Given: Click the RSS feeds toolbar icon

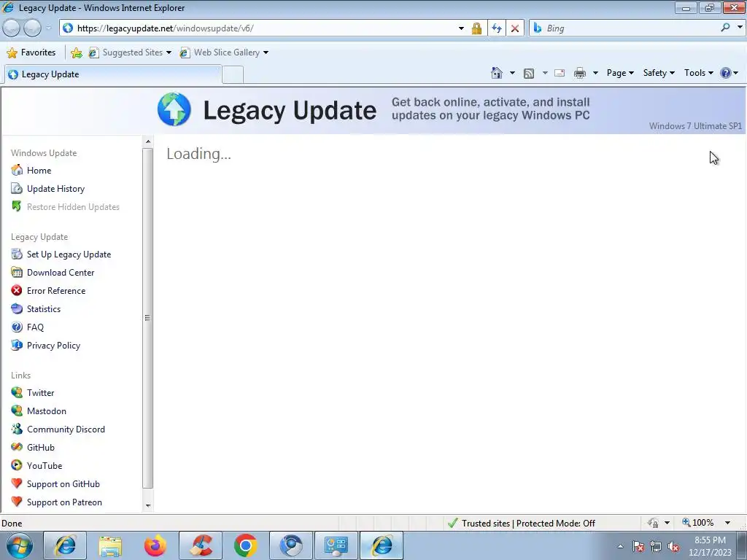Looking at the screenshot, I should click(528, 74).
